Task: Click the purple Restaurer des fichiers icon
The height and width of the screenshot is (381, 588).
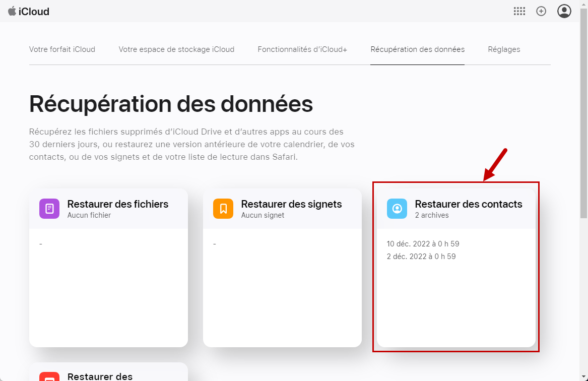Action: (x=49, y=209)
